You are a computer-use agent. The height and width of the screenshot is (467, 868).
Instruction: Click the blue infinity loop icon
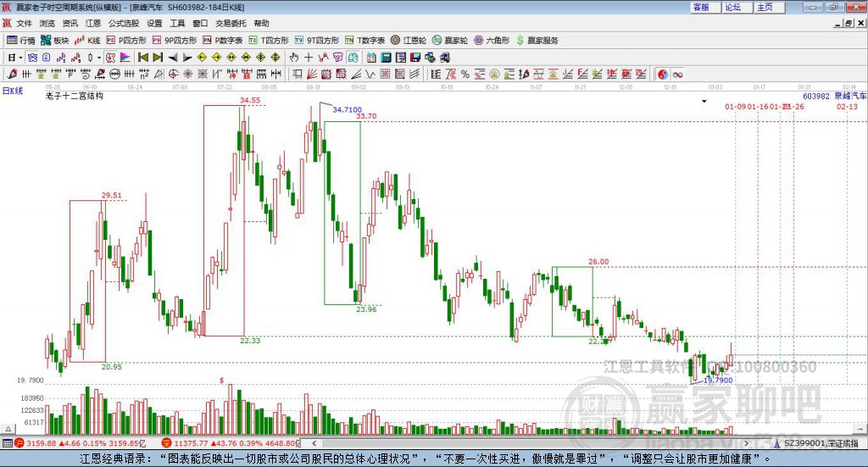click(x=678, y=74)
